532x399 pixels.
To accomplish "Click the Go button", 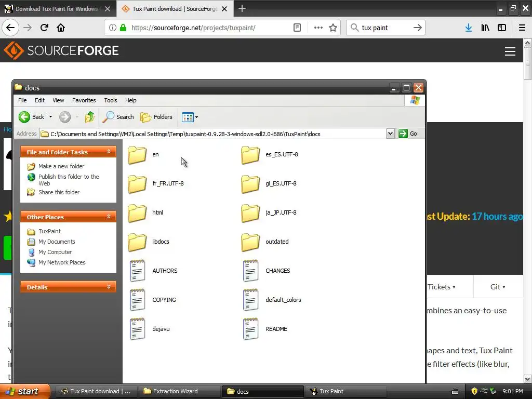I will coord(408,134).
